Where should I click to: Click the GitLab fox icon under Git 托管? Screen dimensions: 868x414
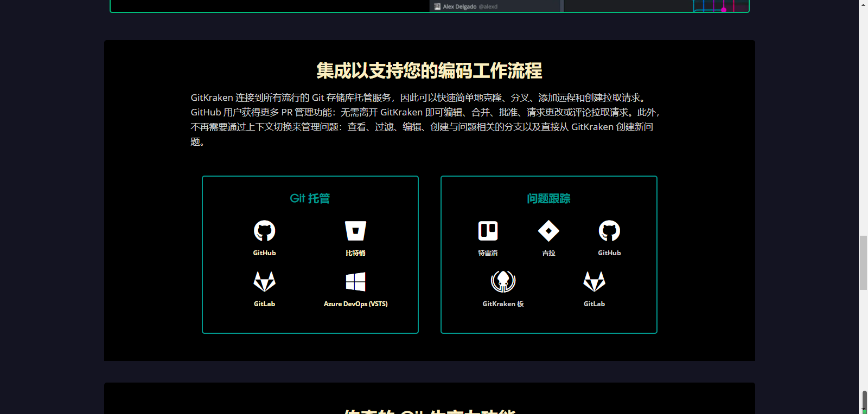[x=265, y=282]
